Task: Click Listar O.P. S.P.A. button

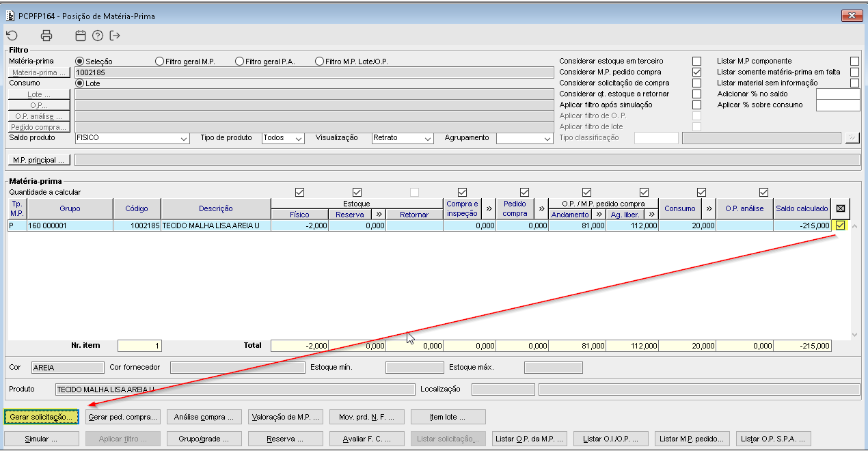Action: pyautogui.click(x=774, y=439)
